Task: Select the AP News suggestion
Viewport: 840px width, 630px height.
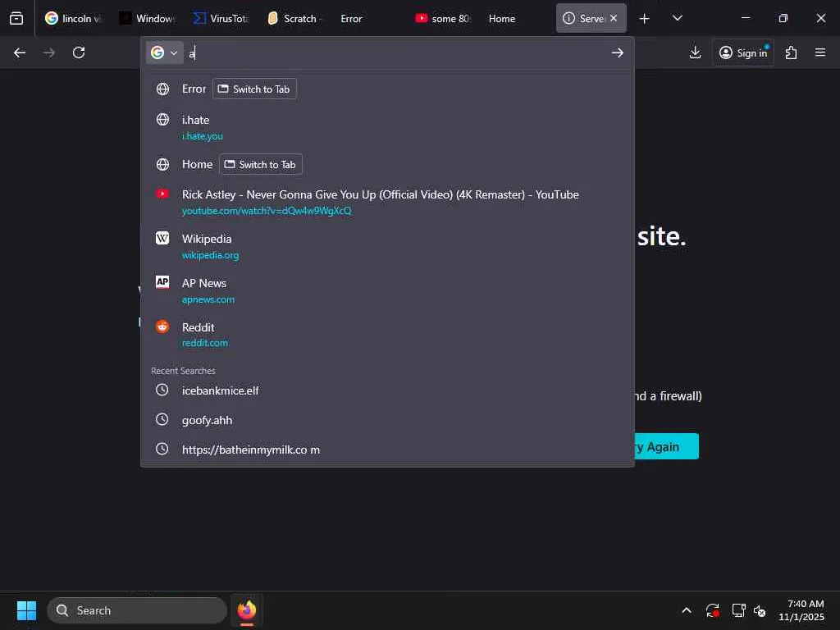Action: point(387,291)
